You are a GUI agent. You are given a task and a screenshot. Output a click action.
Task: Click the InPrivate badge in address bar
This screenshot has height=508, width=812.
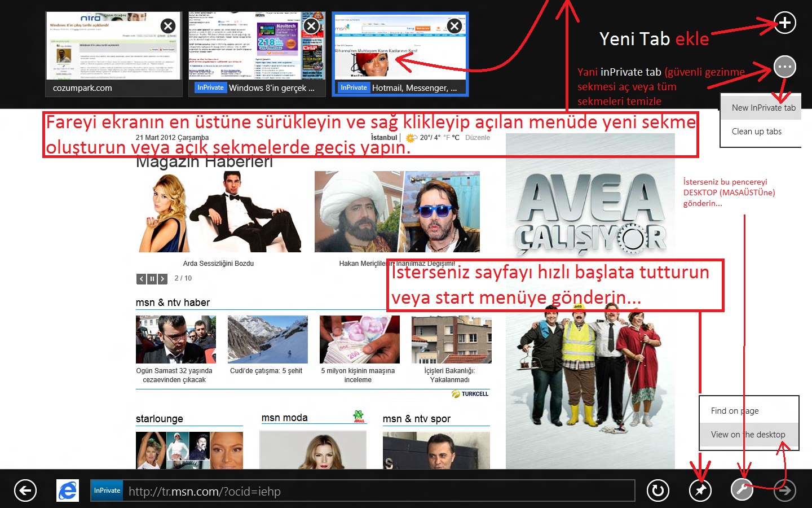tap(107, 491)
